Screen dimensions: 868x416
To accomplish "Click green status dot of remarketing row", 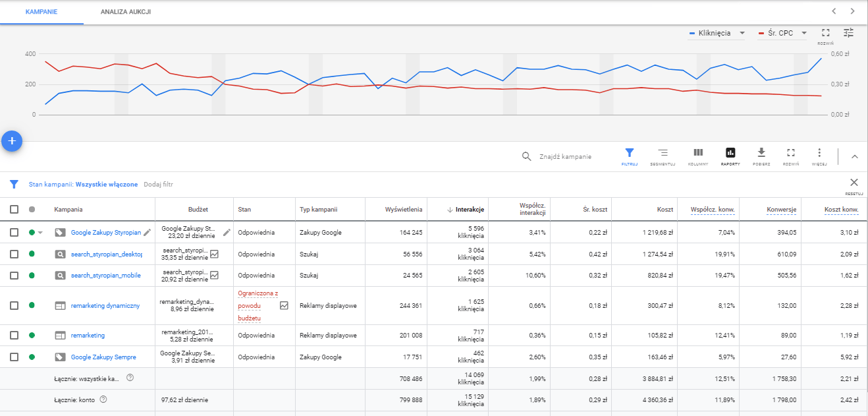I will [32, 336].
